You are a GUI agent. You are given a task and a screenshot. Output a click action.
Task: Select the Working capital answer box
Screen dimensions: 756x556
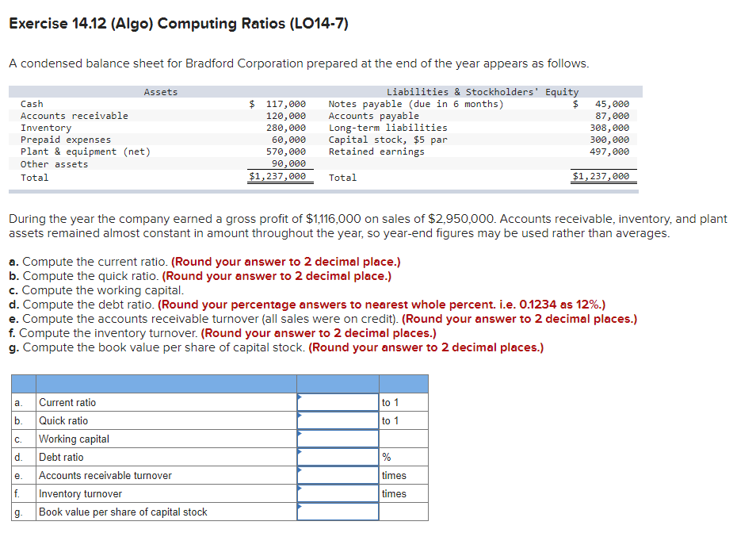338,439
